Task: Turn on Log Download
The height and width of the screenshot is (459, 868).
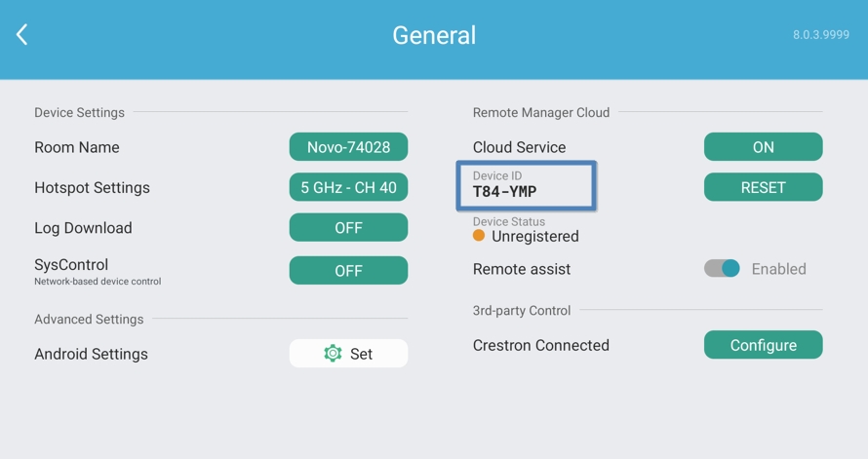Action: pyautogui.click(x=348, y=228)
